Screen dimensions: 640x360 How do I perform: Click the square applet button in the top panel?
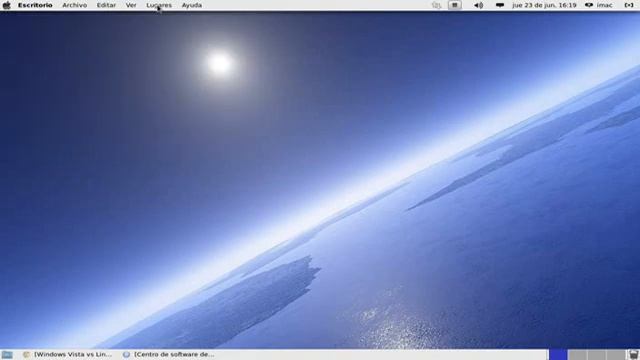tap(455, 5)
